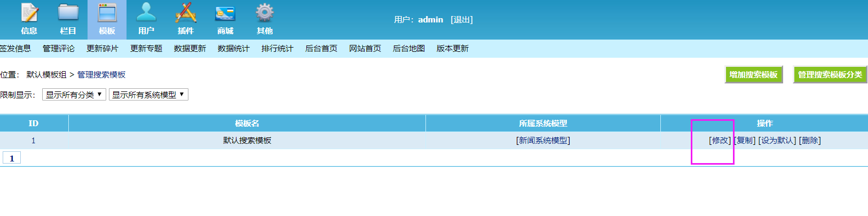Open the 显示所有系统模型 model dropdown
The image size is (868, 216).
tap(148, 95)
